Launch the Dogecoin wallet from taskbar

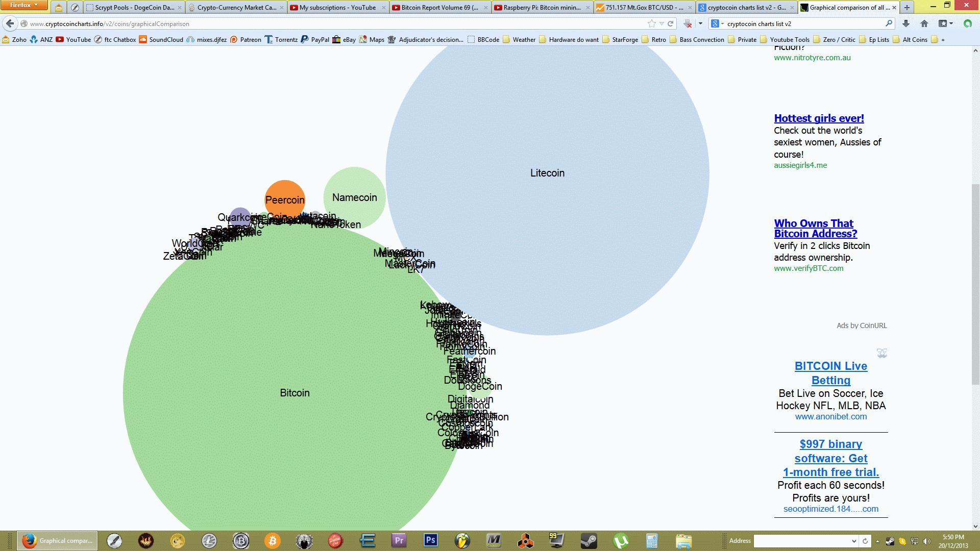point(177,540)
